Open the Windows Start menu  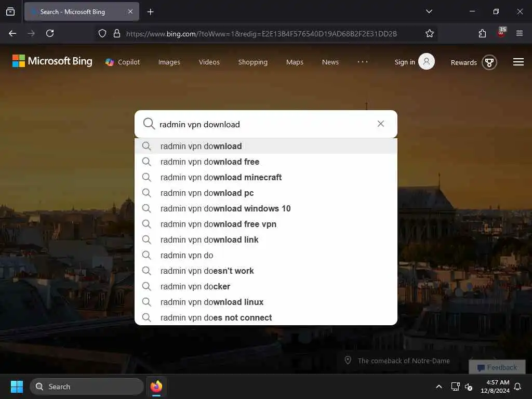click(17, 387)
